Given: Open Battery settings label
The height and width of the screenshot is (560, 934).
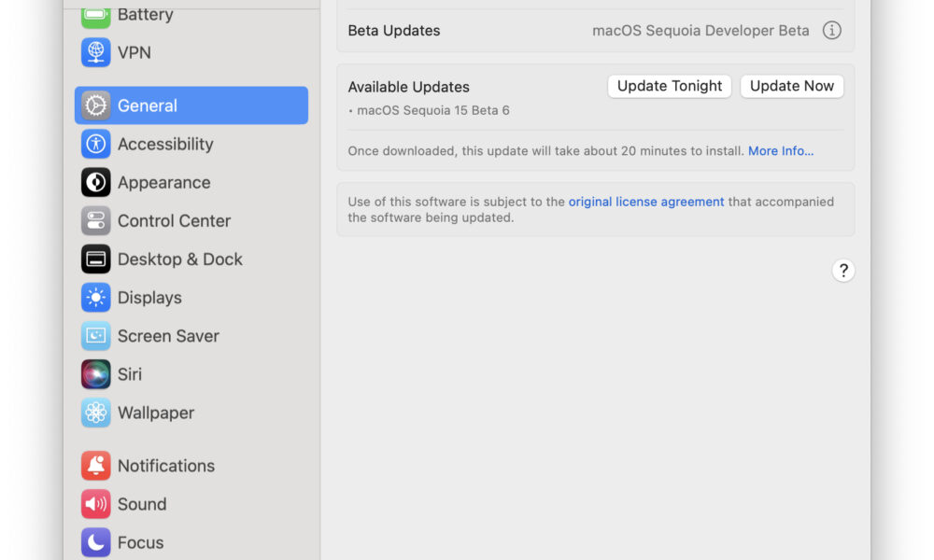Looking at the screenshot, I should 146,14.
